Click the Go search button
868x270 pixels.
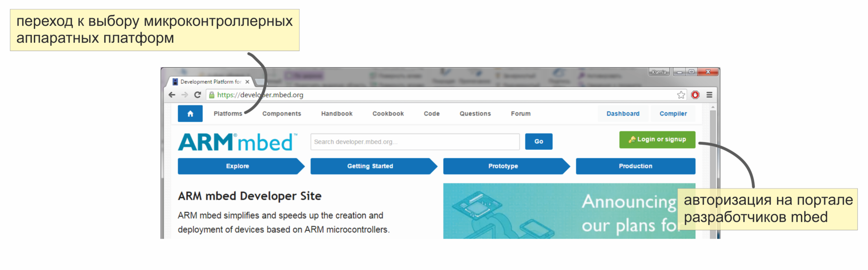pyautogui.click(x=539, y=141)
